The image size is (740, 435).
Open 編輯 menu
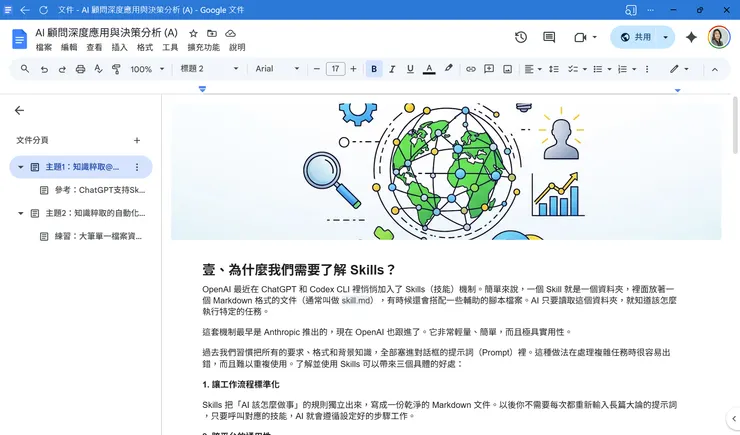point(69,47)
